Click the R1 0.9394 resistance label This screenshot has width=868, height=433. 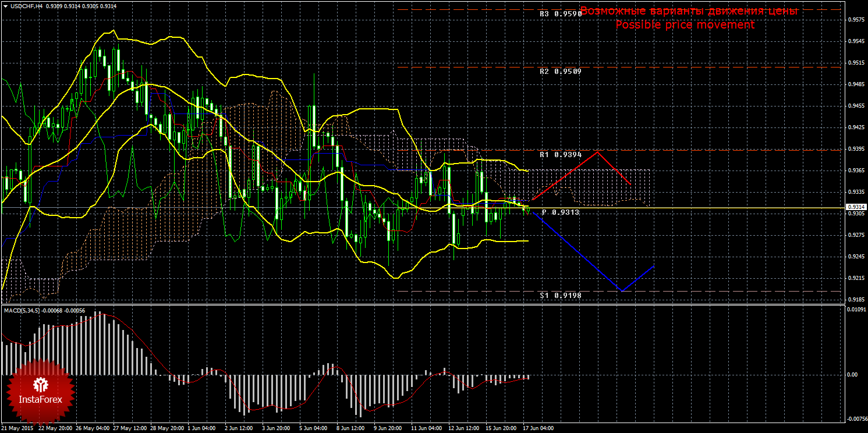pos(560,155)
